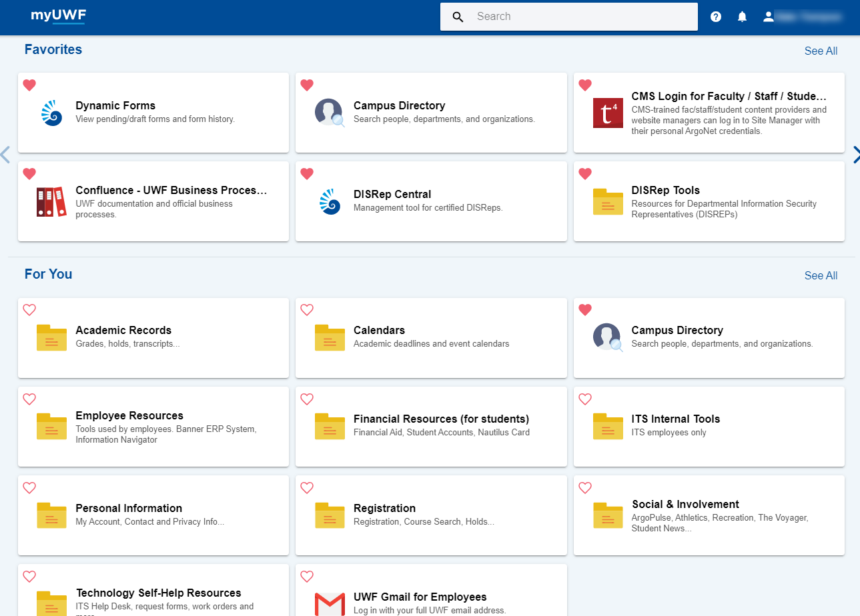Favorite ITS Internal Tools heart
Screen dimensions: 860x616
coord(585,399)
